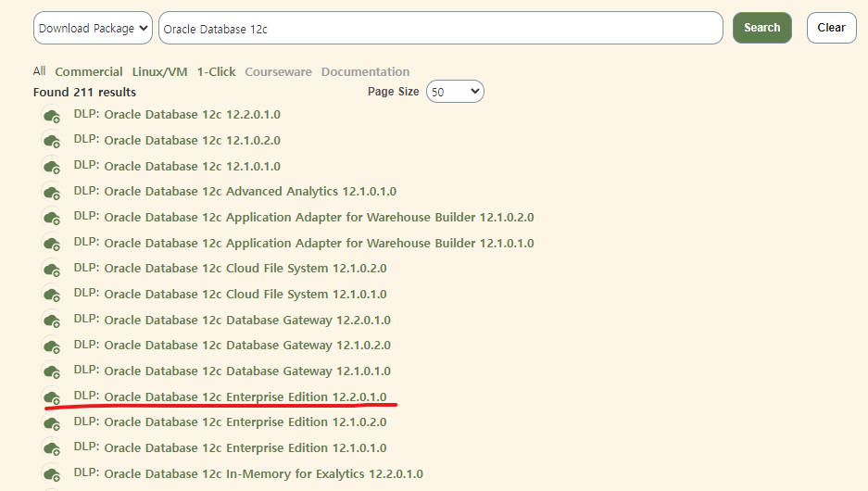This screenshot has height=491, width=868.
Task: Click cloud icon for Warehouse Builder adapter 12.1.0.2.0
Action: pos(52,218)
